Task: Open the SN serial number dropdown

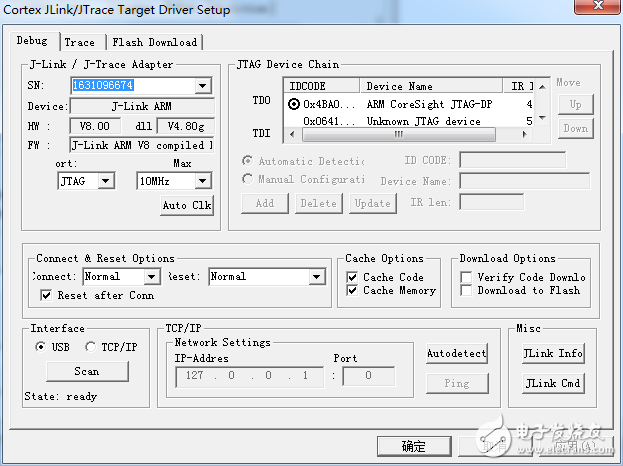Action: [203, 85]
